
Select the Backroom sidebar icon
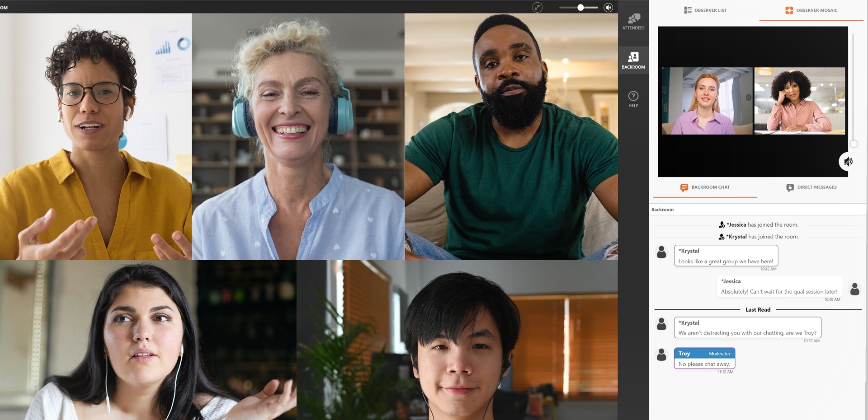click(x=633, y=60)
